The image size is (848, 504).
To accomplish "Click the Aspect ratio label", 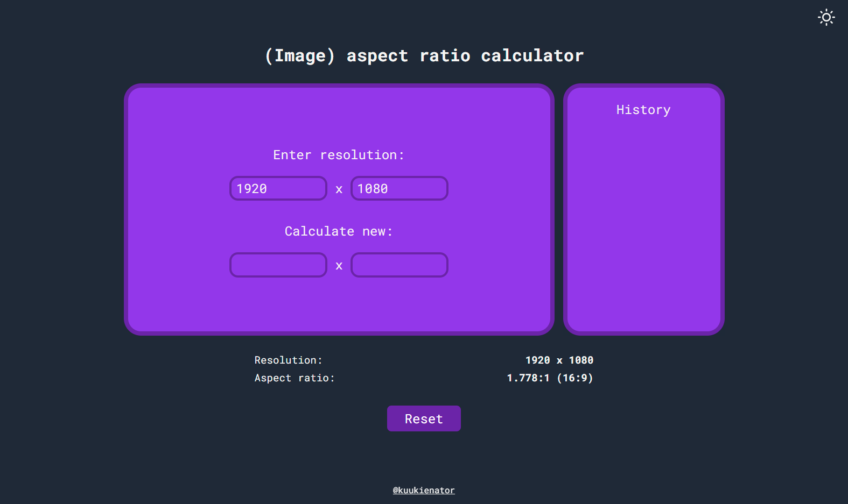I will coord(295,378).
